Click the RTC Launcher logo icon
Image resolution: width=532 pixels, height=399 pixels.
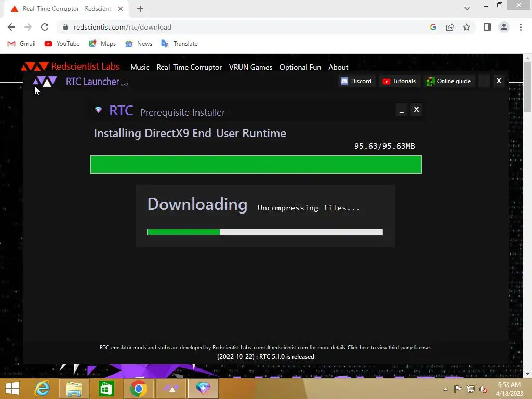coord(45,82)
